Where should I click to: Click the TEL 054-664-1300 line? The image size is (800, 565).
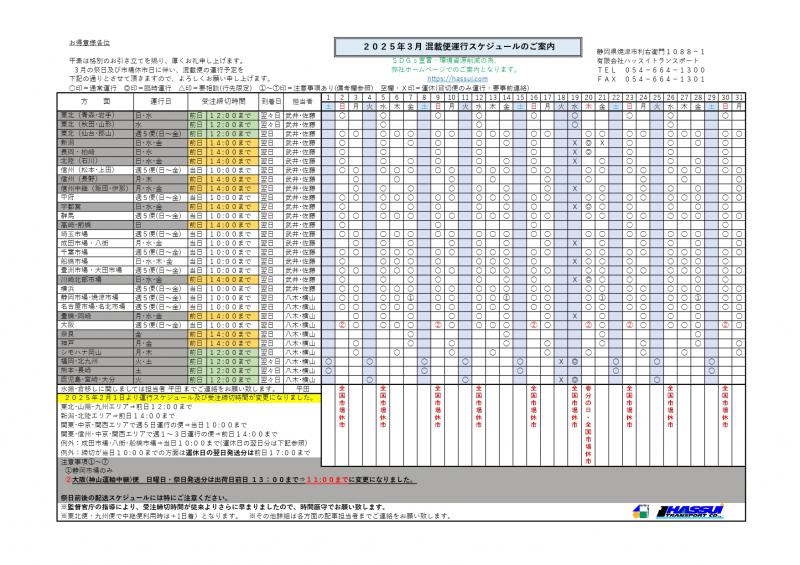tap(651, 70)
